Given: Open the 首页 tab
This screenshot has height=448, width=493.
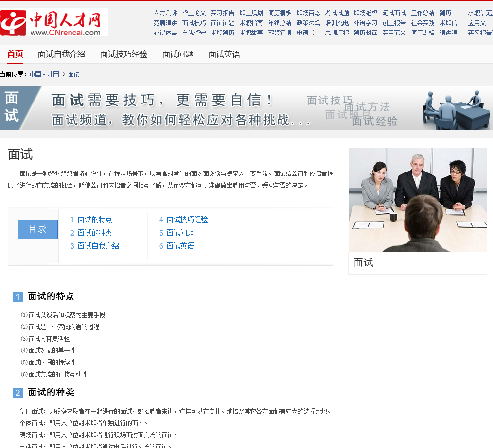Looking at the screenshot, I should tap(15, 54).
